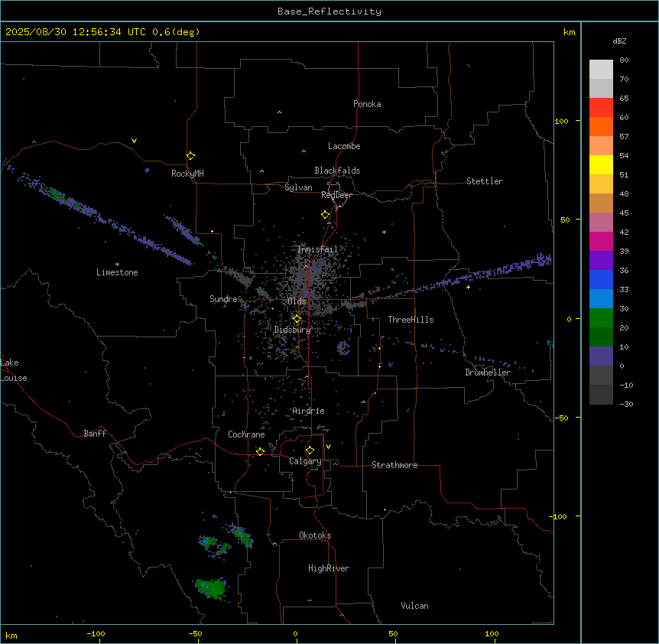The width and height of the screenshot is (659, 644).
Task: Click the yellow V marker east of Calgary
Action: point(328,447)
